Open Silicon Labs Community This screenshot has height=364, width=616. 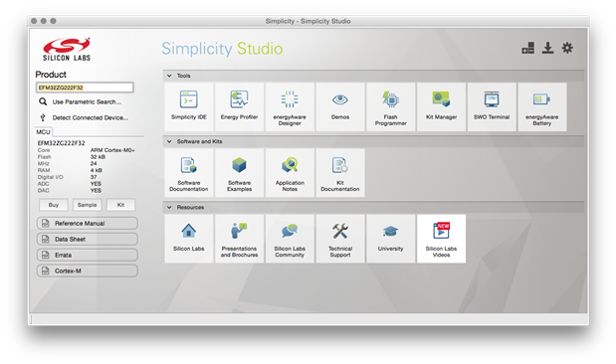click(x=290, y=239)
